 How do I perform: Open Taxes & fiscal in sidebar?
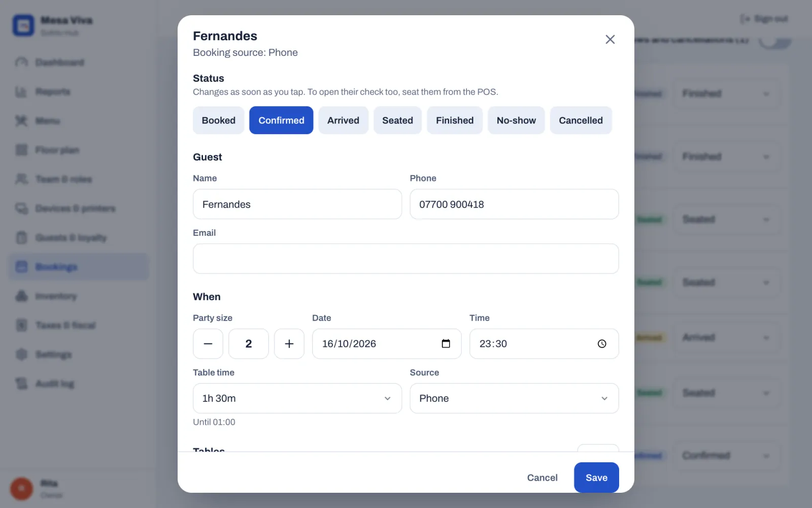pyautogui.click(x=79, y=325)
